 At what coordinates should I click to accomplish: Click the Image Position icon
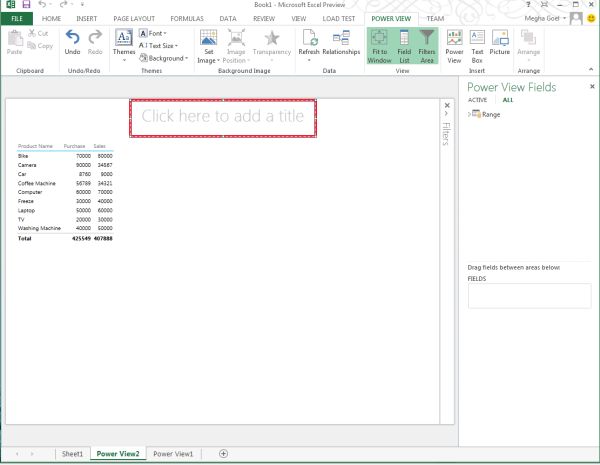[x=236, y=38]
